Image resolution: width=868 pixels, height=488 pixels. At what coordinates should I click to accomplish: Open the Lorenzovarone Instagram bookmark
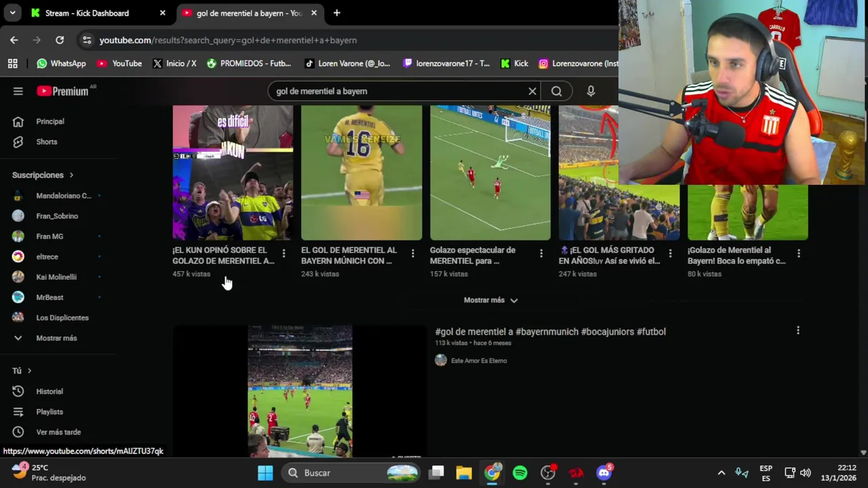[578, 63]
